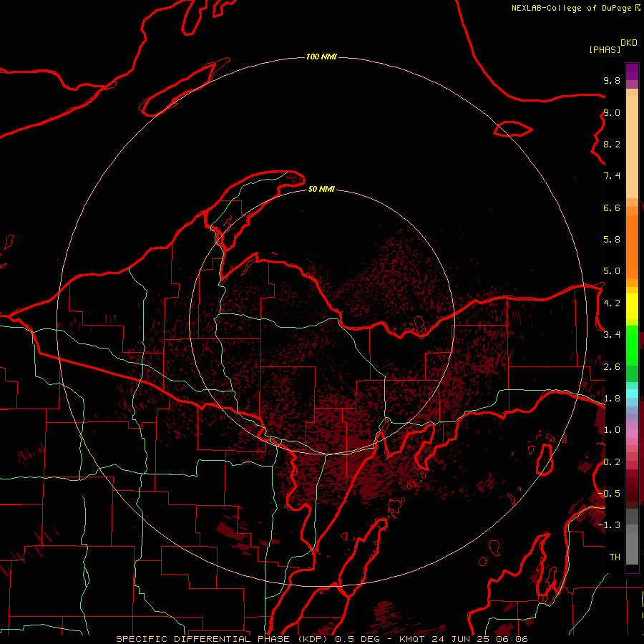Click the 4.2 scale value
The width and height of the screenshot is (644, 644).
tap(612, 303)
